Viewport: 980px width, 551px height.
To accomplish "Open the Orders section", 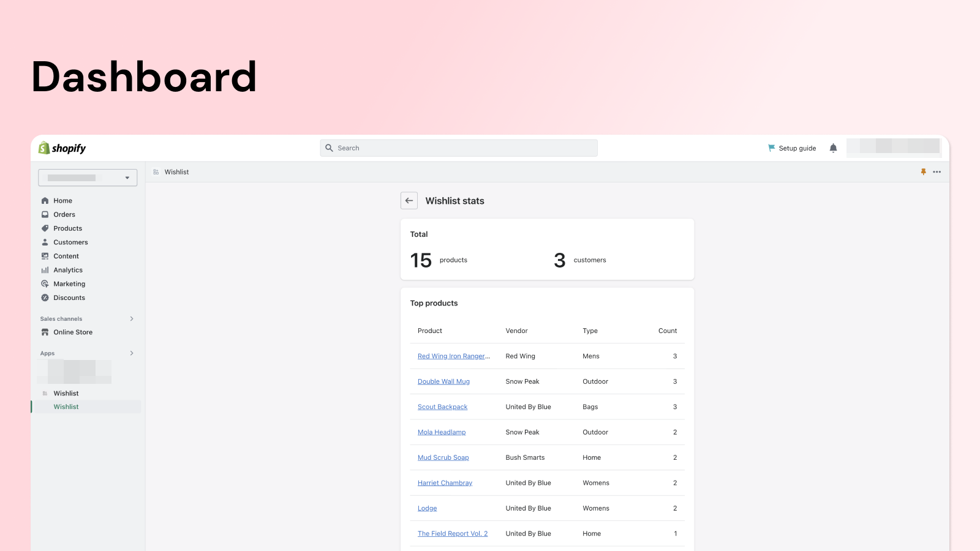I will [x=64, y=214].
